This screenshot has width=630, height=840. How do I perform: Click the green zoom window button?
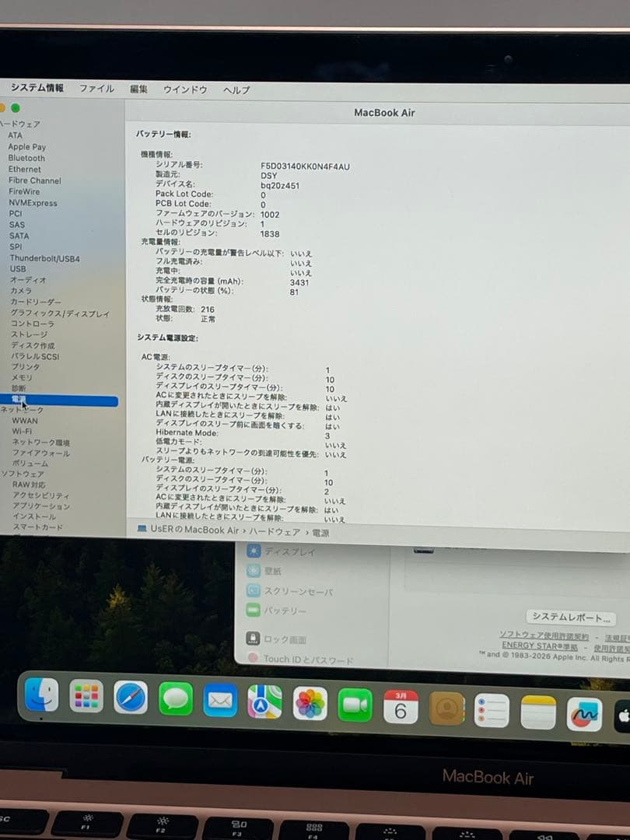pyautogui.click(x=16, y=108)
